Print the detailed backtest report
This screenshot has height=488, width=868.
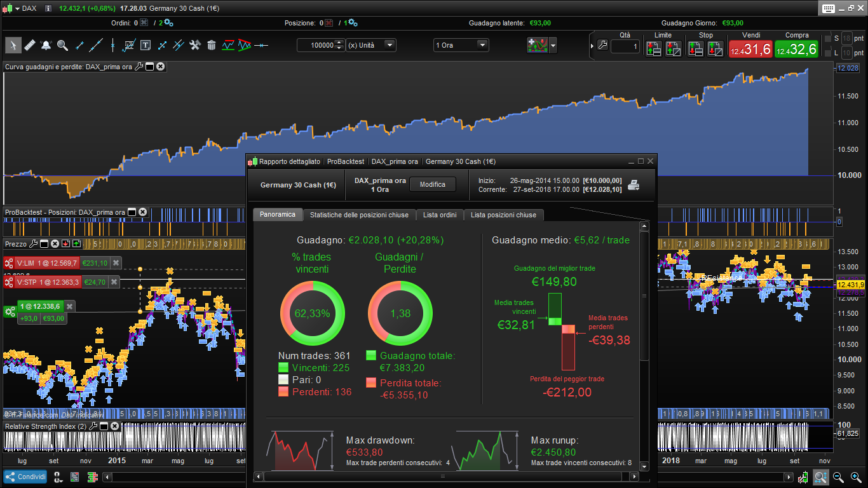[x=634, y=185]
